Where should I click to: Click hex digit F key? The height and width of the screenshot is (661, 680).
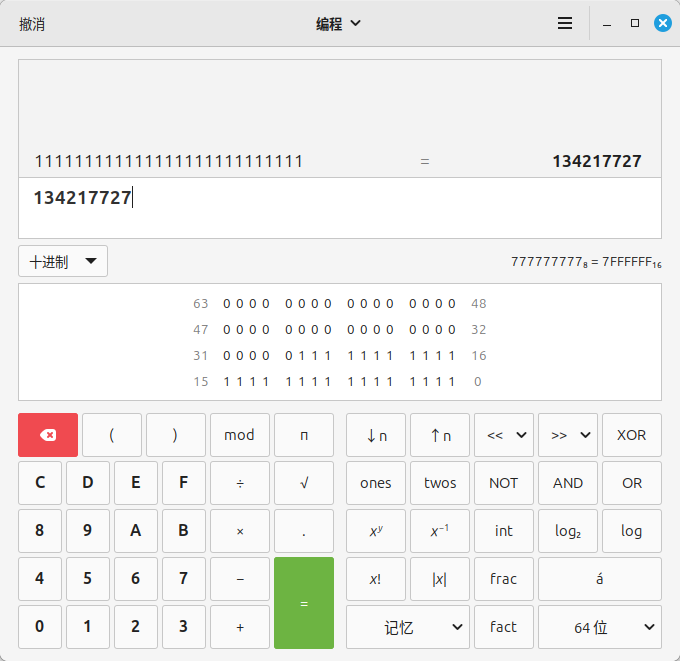click(x=184, y=483)
